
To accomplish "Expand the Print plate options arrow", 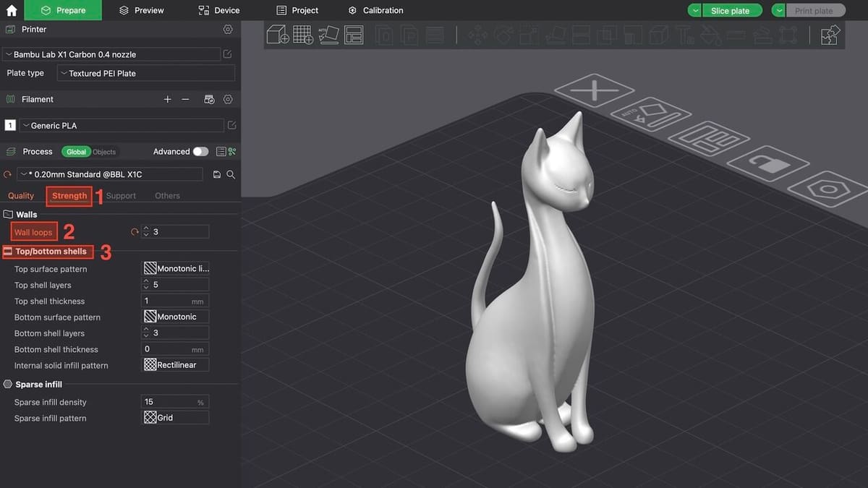I will (x=779, y=11).
